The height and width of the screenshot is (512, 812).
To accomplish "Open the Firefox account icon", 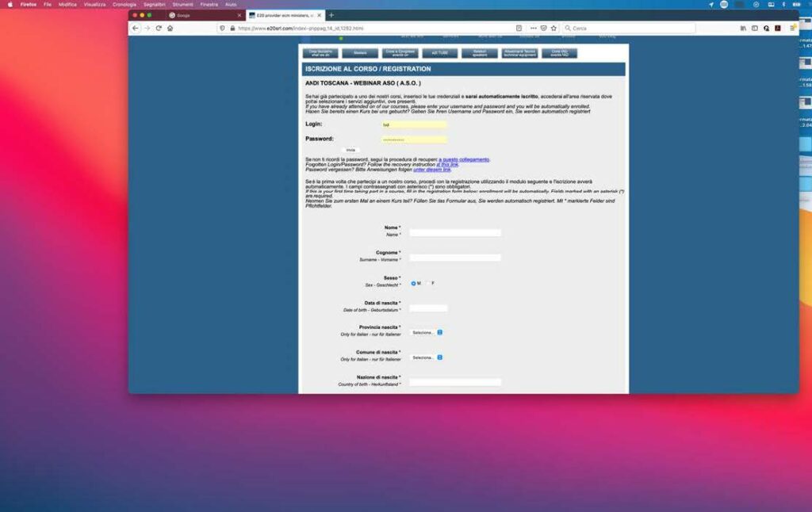I will tap(767, 29).
